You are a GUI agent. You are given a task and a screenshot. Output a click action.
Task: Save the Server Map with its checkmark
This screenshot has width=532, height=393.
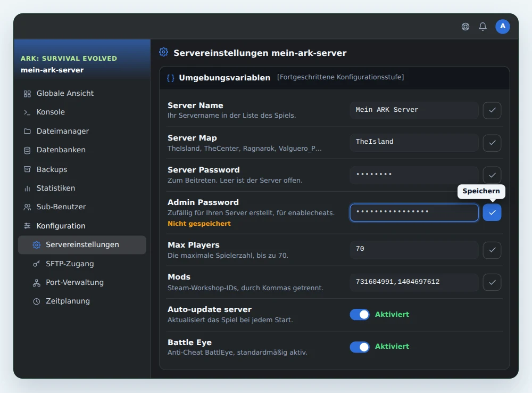click(492, 143)
